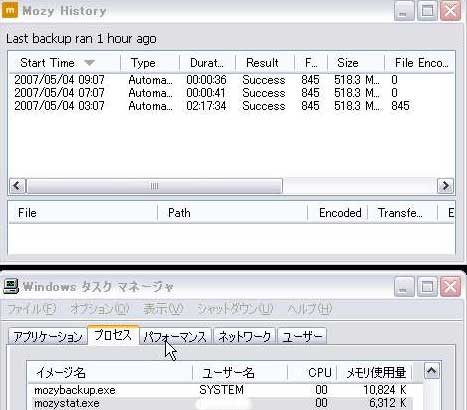This screenshot has width=467, height=410.
Task: Click the Result column header
Action: (x=265, y=63)
